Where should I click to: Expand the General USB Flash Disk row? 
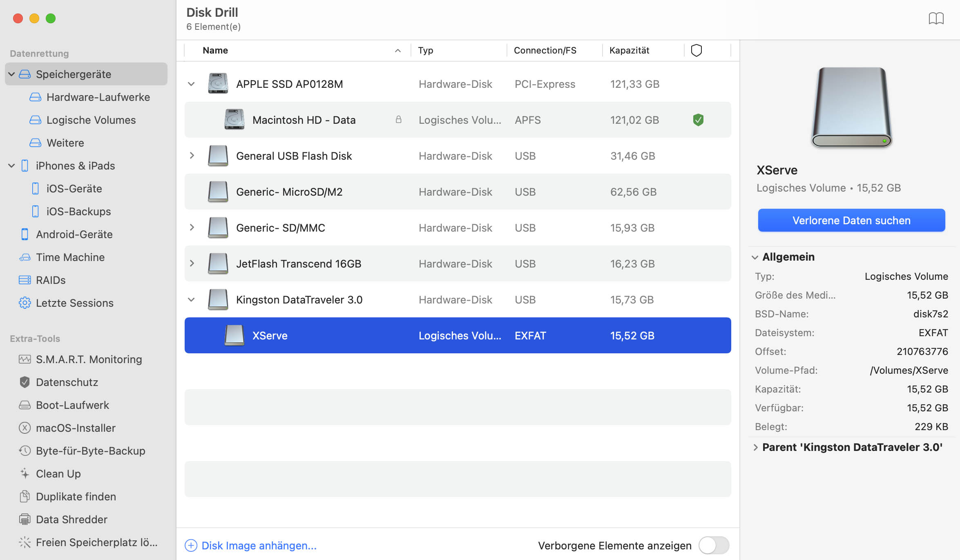tap(192, 156)
